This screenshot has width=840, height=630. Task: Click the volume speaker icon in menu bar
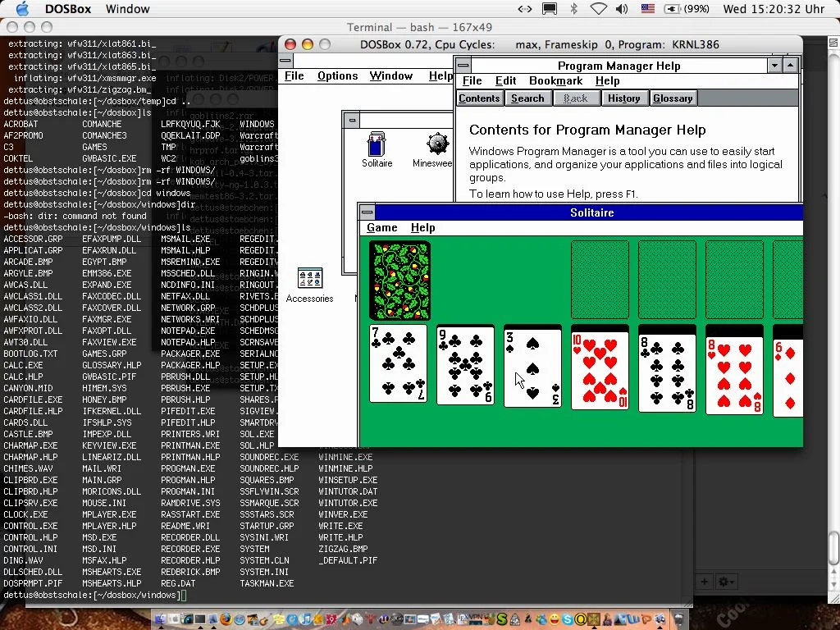pos(622,8)
